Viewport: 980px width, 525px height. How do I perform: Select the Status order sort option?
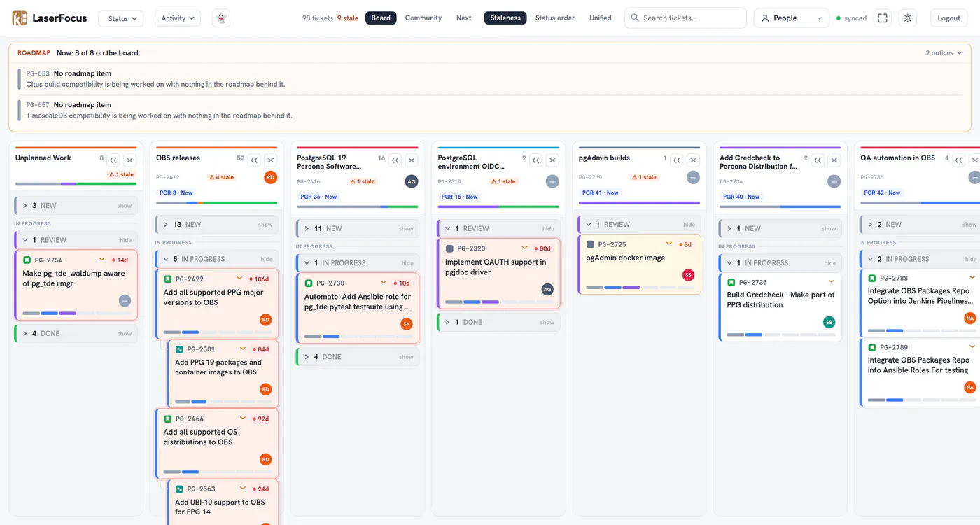tap(555, 18)
